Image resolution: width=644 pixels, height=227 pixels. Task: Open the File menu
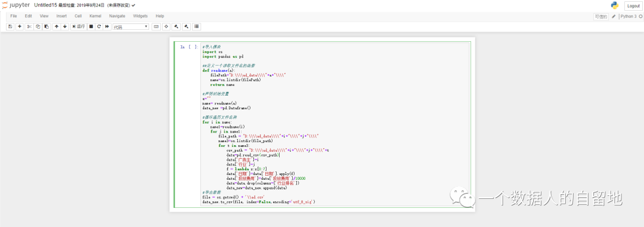(x=14, y=16)
